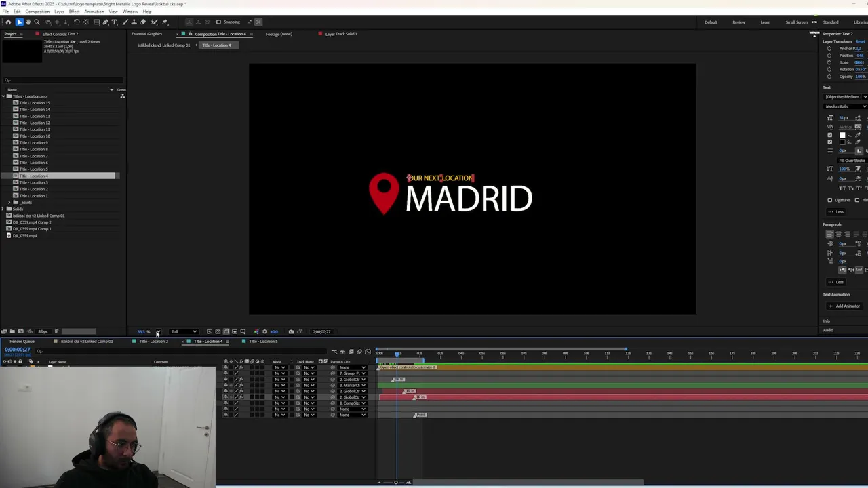This screenshot has width=868, height=488.
Task: Select the Rectangle shape tool
Action: coord(96,22)
